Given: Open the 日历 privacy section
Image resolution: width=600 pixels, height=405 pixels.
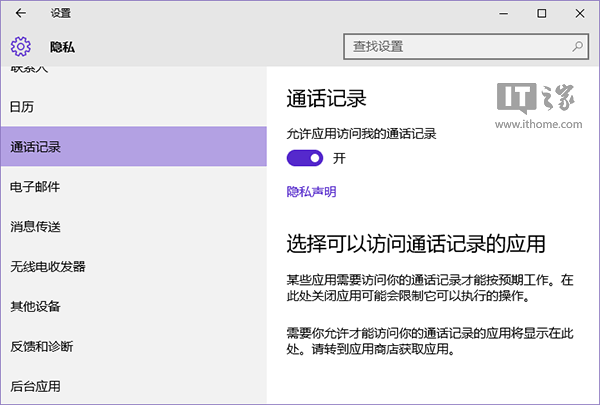Looking at the screenshot, I should [23, 106].
